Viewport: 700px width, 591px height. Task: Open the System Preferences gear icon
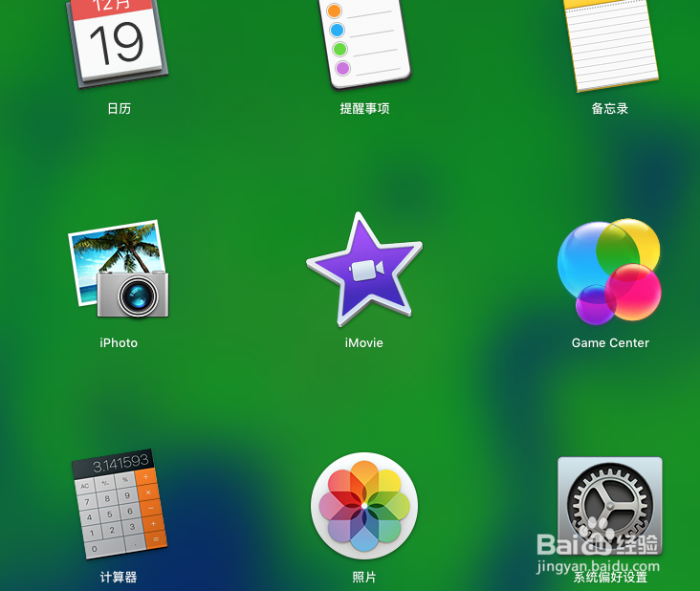[610, 505]
